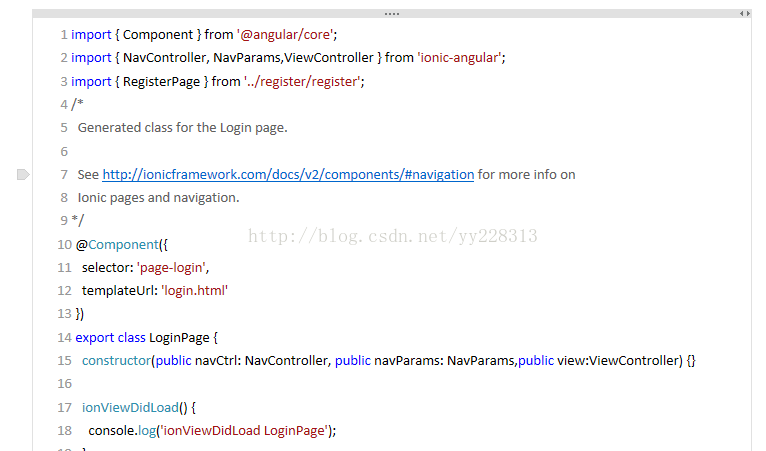Click 'ionViewDidLoad LoginPage' log string

[x=244, y=430]
